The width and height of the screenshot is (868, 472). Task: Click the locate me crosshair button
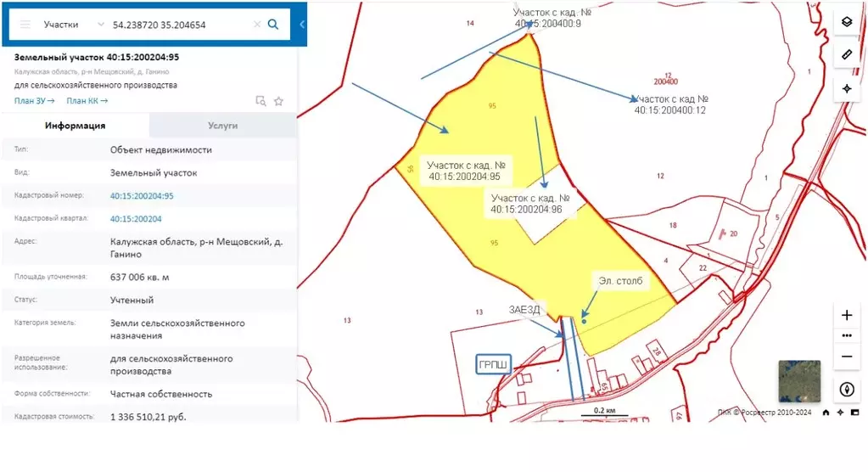click(847, 88)
